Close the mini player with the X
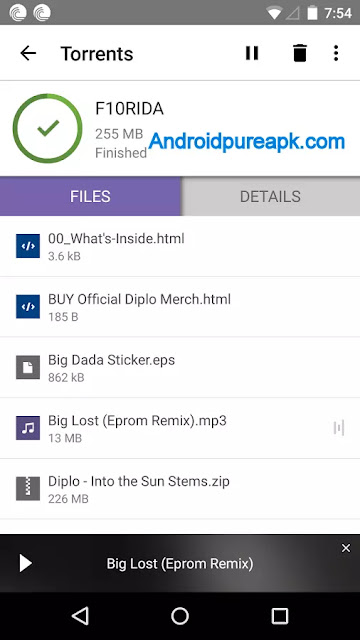Viewport: 360px width, 640px height. pos(346,548)
